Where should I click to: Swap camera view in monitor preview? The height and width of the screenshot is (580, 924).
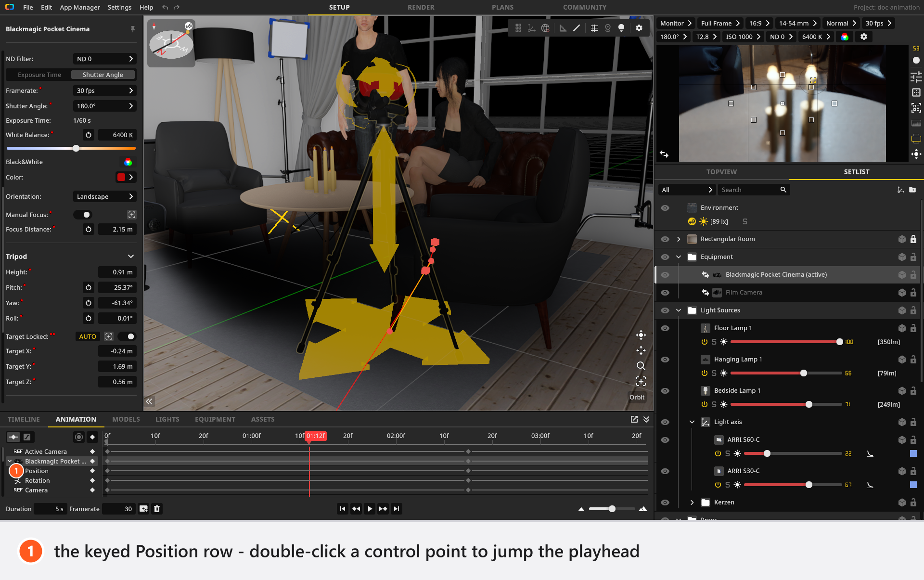coord(664,155)
